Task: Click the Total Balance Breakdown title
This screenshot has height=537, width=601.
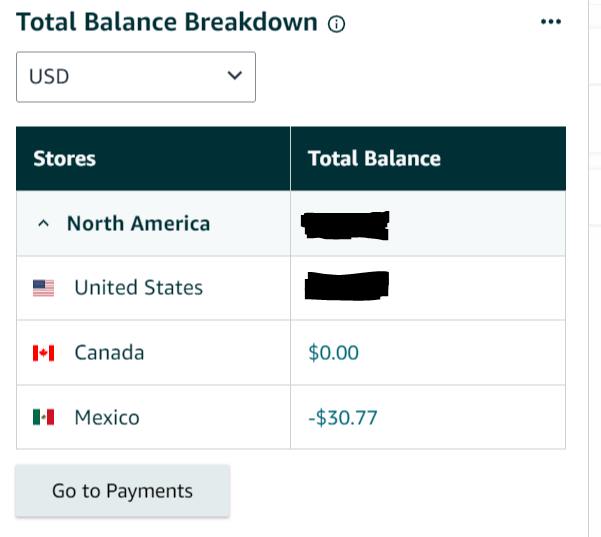Action: pyautogui.click(x=167, y=22)
